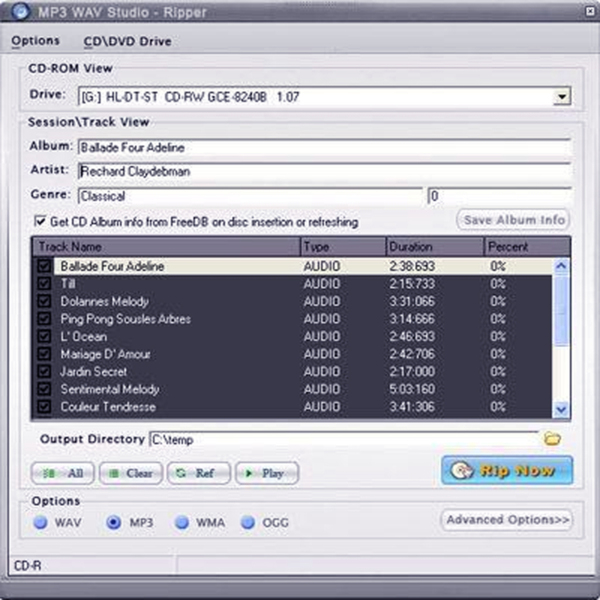Uncheck the Ping Pong Sousles Arbres checkbox
600x600 pixels.
click(44, 319)
